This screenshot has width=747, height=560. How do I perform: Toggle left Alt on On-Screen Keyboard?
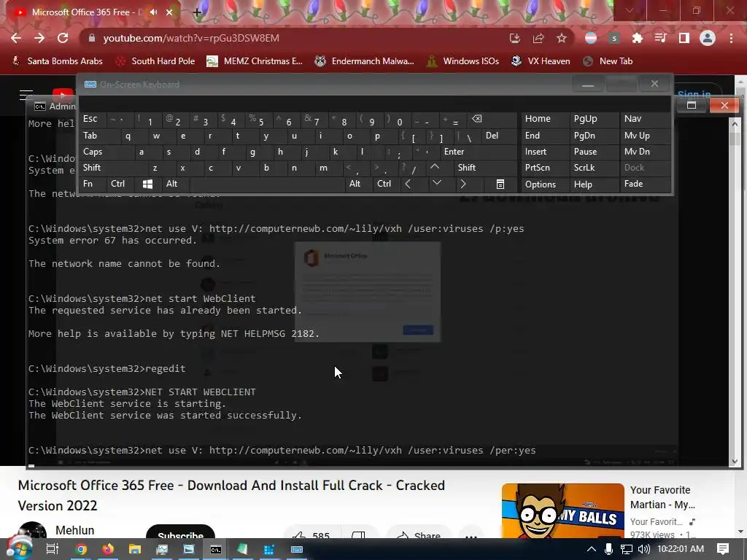175,184
